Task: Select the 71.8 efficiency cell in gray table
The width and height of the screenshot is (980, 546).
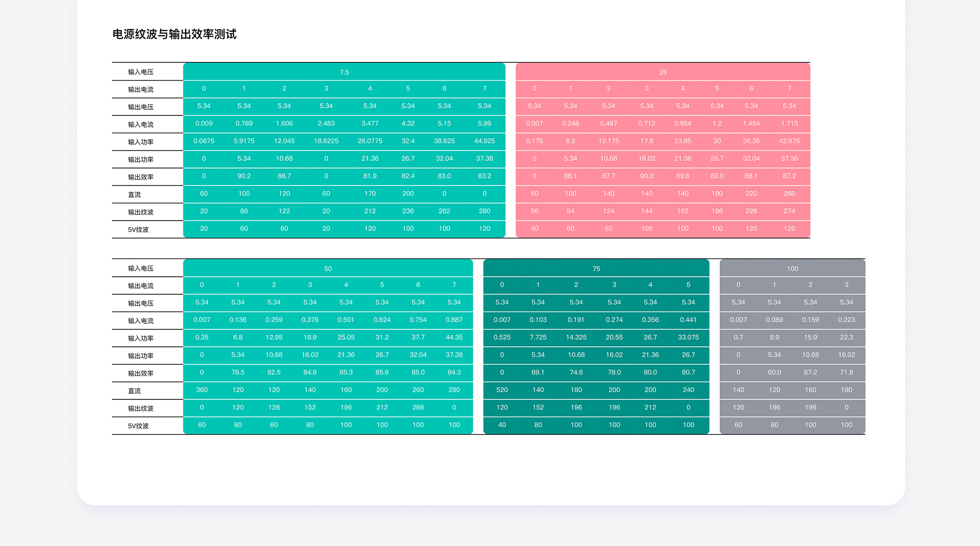Action: (846, 372)
